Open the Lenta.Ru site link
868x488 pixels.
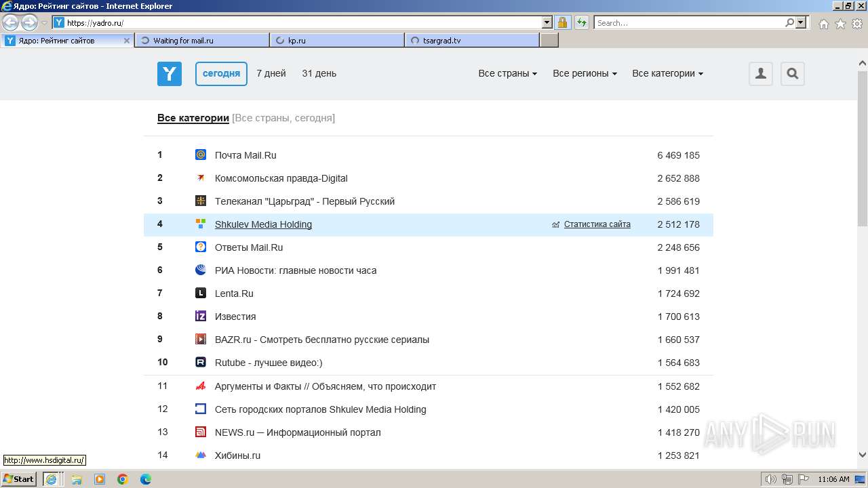(x=234, y=293)
